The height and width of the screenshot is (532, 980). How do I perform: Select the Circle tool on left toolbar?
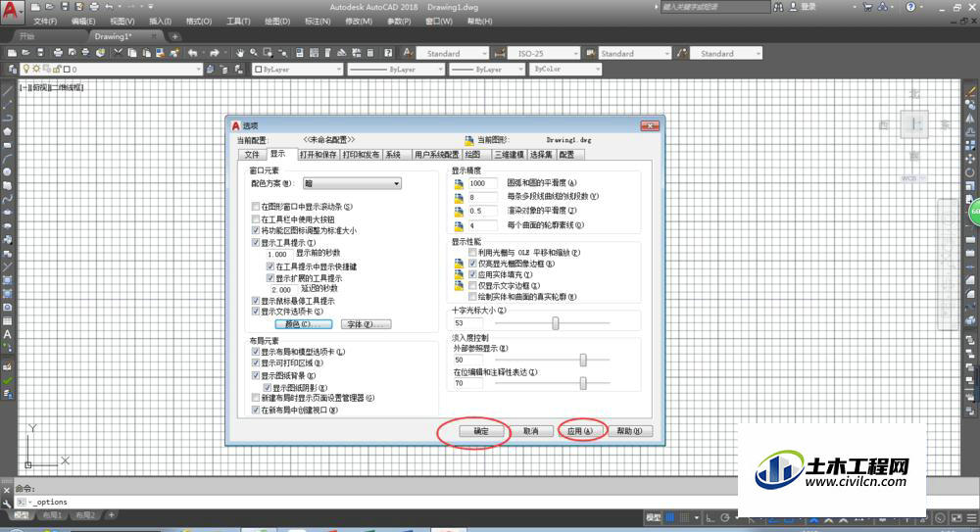(8, 171)
